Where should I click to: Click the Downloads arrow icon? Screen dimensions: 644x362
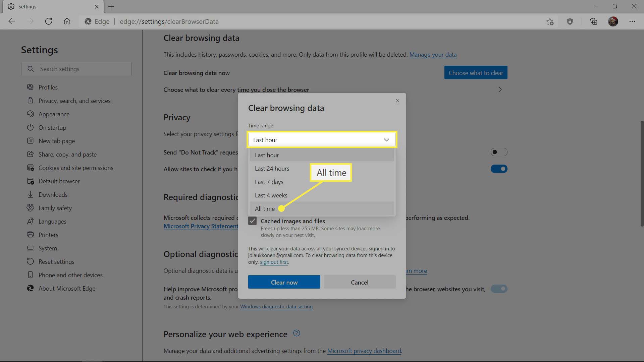click(31, 194)
